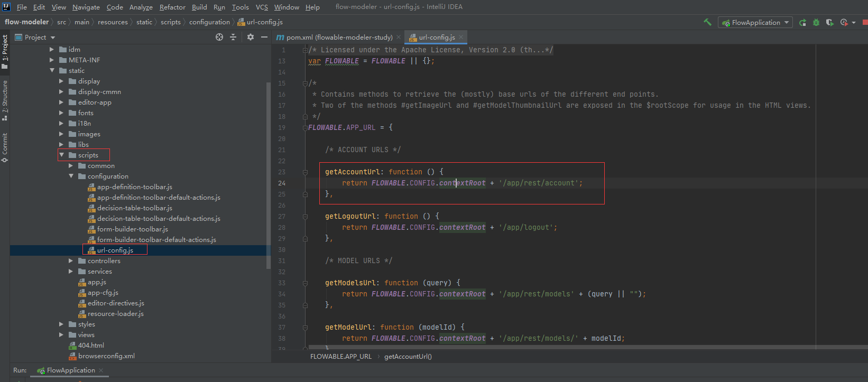Image resolution: width=868 pixels, height=382 pixels.
Task: Select the FlowApplication tab in Run panel
Action: (x=71, y=370)
